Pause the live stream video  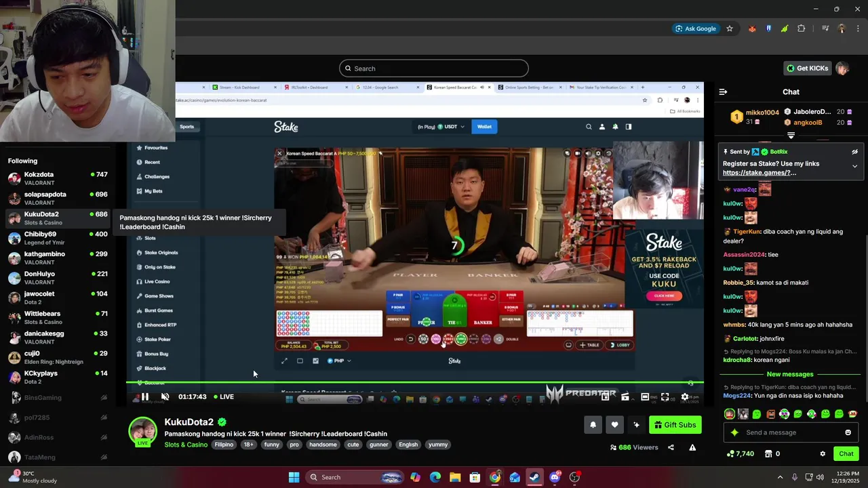pyautogui.click(x=144, y=396)
